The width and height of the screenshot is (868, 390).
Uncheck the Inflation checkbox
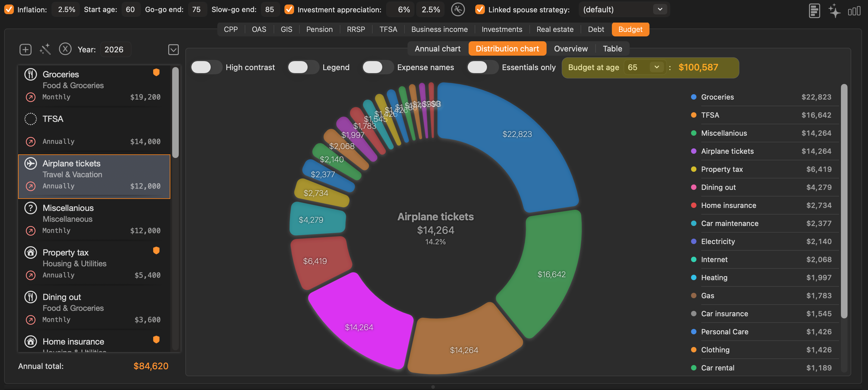[9, 9]
